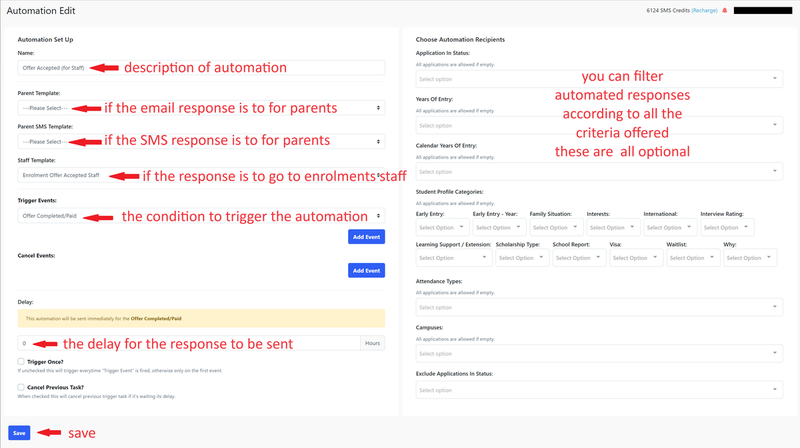Open the Recharge SMS credits link
The height and width of the screenshot is (448, 800).
[x=704, y=10]
